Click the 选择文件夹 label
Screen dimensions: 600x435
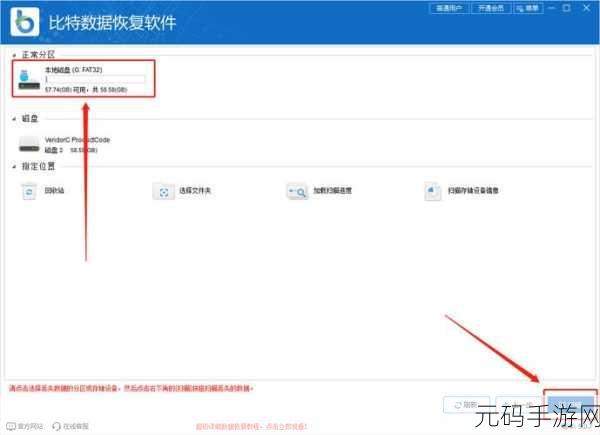click(195, 191)
